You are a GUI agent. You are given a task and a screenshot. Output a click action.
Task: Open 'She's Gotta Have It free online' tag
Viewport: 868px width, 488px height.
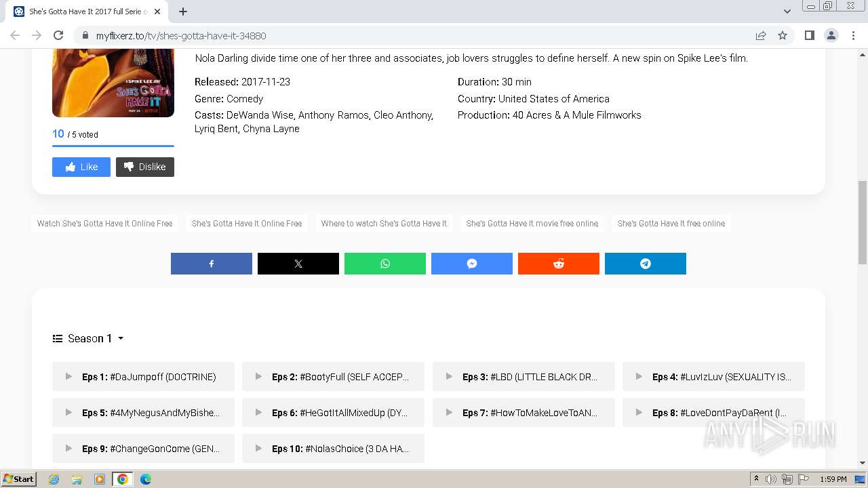pos(671,224)
